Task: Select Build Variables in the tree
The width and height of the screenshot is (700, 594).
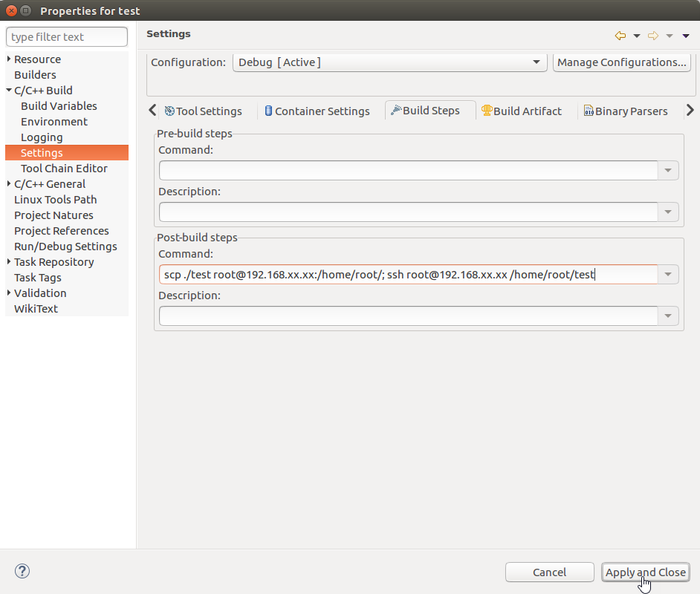Action: (x=59, y=106)
